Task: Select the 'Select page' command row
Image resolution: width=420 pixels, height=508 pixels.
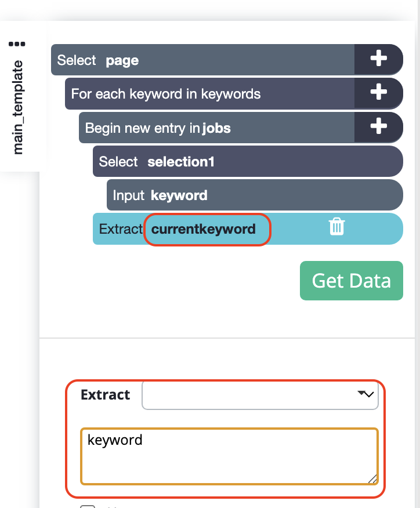Action: coord(202,60)
